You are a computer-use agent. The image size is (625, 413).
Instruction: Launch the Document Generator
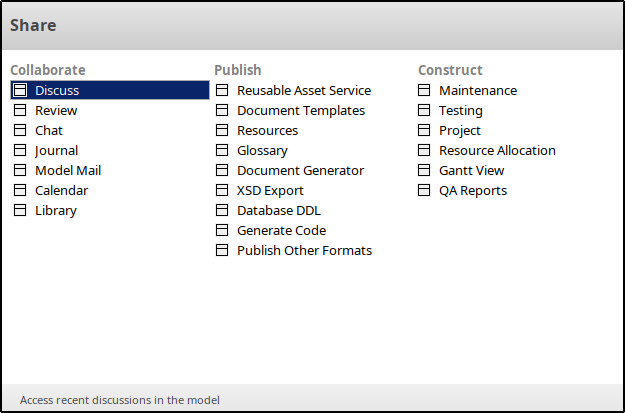coord(300,170)
